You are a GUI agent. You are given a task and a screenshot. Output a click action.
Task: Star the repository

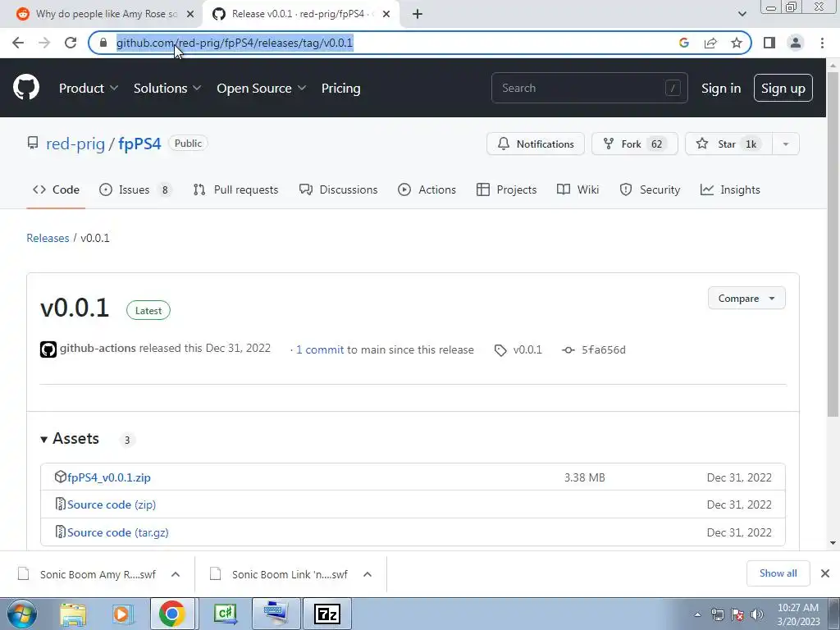728,144
